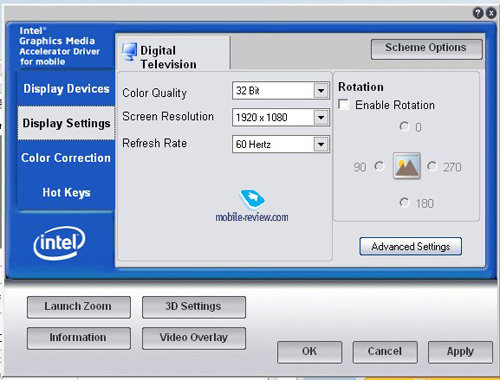Apply the display settings
This screenshot has height=380, width=500.
click(x=460, y=352)
